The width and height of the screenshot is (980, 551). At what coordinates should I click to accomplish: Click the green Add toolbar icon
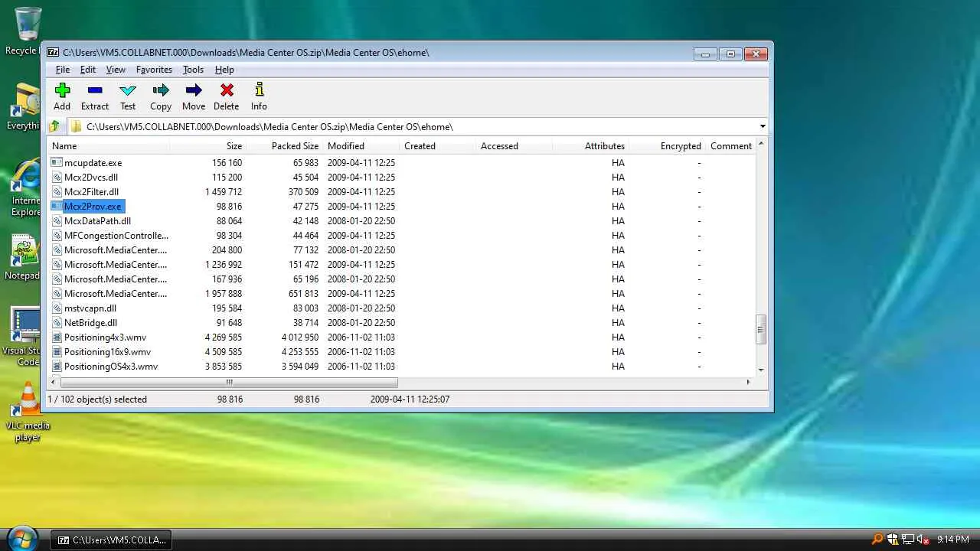[x=62, y=91]
